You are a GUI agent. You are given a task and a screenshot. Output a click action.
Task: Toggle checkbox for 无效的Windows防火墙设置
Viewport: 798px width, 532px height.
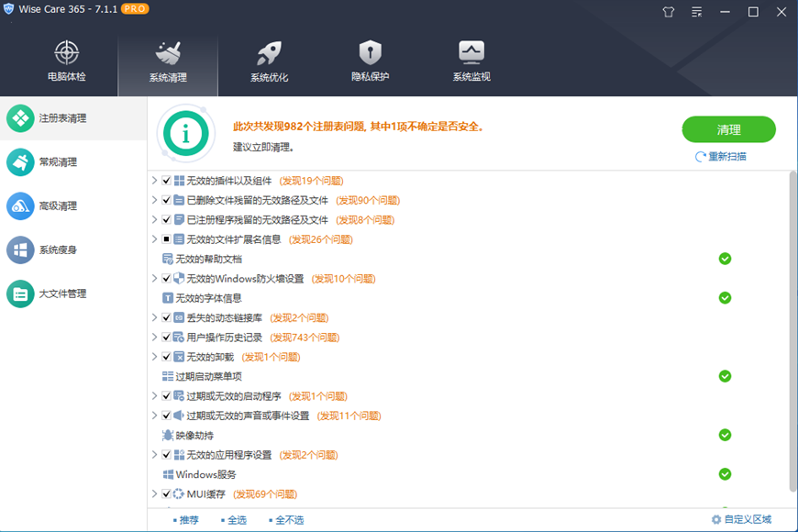[166, 279]
